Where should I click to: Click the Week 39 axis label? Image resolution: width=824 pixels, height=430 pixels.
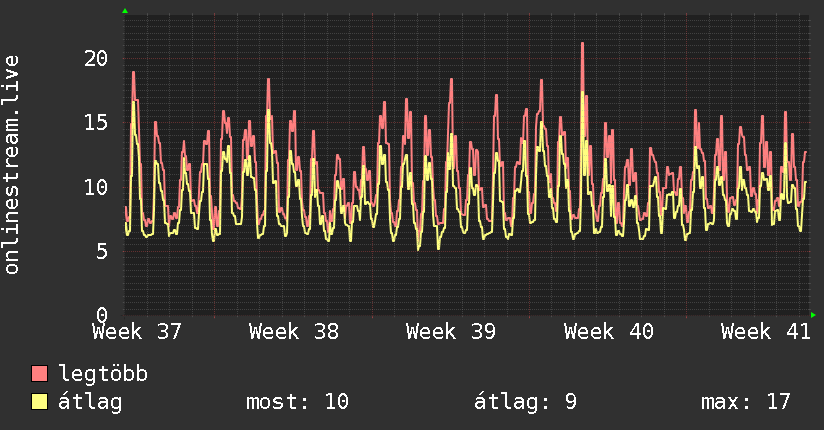(451, 332)
